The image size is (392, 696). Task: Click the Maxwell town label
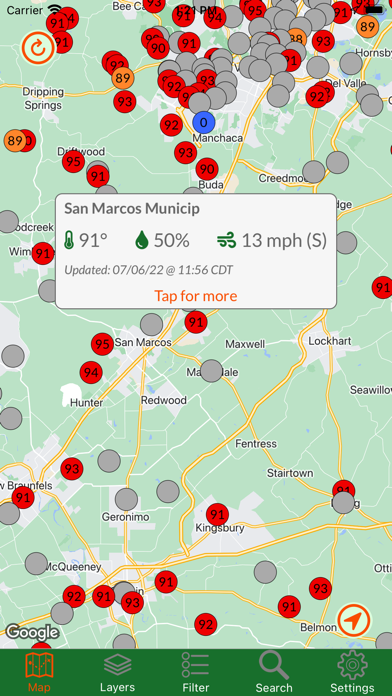tap(245, 344)
